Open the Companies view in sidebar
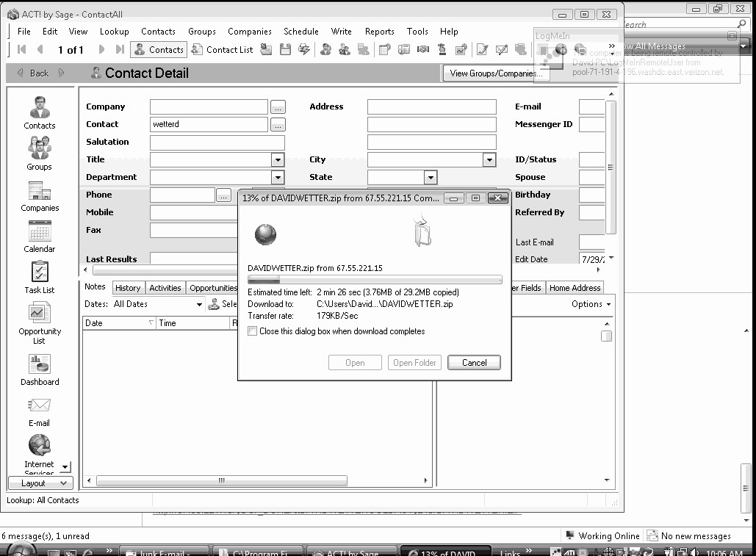Viewport: 756px width, 556px height. click(x=40, y=195)
